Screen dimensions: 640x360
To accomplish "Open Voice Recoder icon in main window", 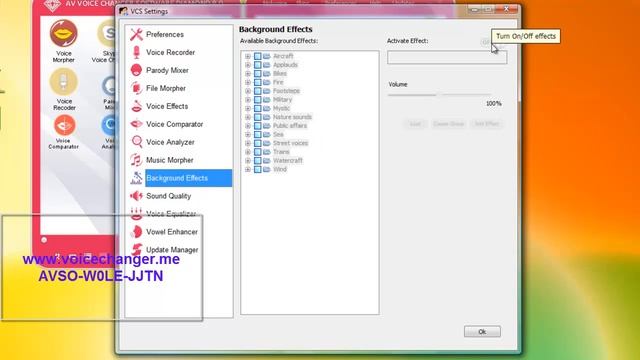I will coord(63,82).
